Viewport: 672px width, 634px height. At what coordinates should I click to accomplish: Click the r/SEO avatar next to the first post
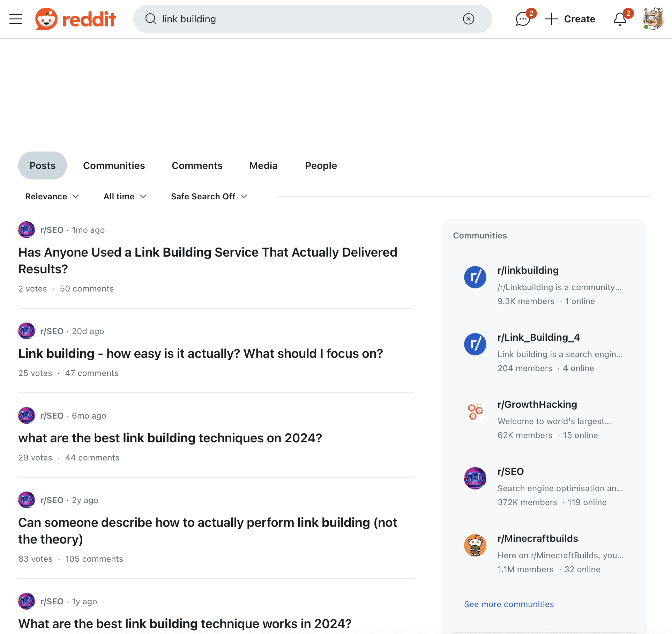(x=26, y=230)
